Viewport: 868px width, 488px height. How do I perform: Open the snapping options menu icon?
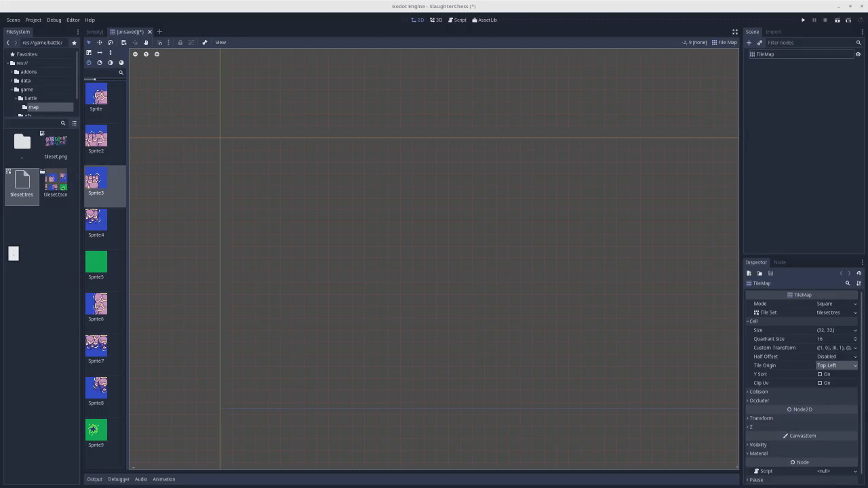[168, 42]
